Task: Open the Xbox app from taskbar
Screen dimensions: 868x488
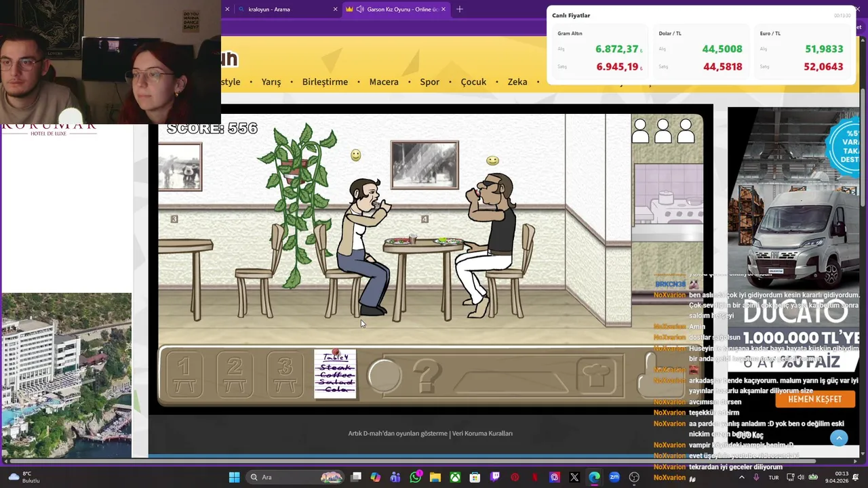Action: coord(455,477)
